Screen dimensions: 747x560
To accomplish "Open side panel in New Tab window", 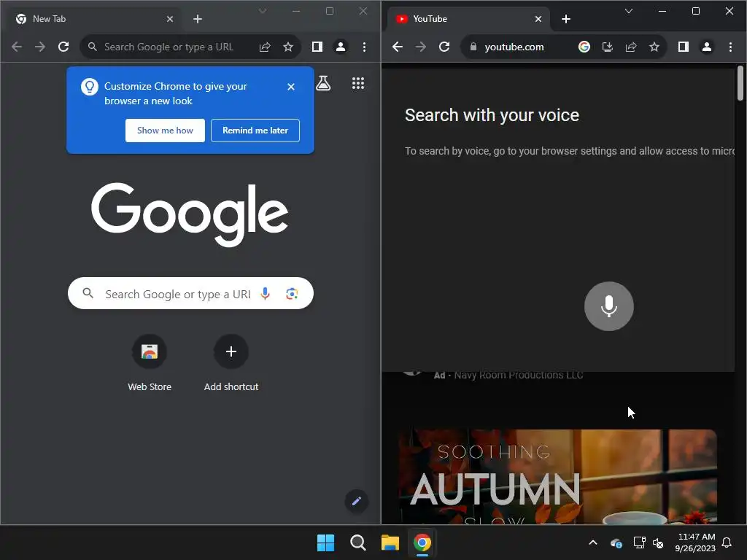I will point(317,47).
